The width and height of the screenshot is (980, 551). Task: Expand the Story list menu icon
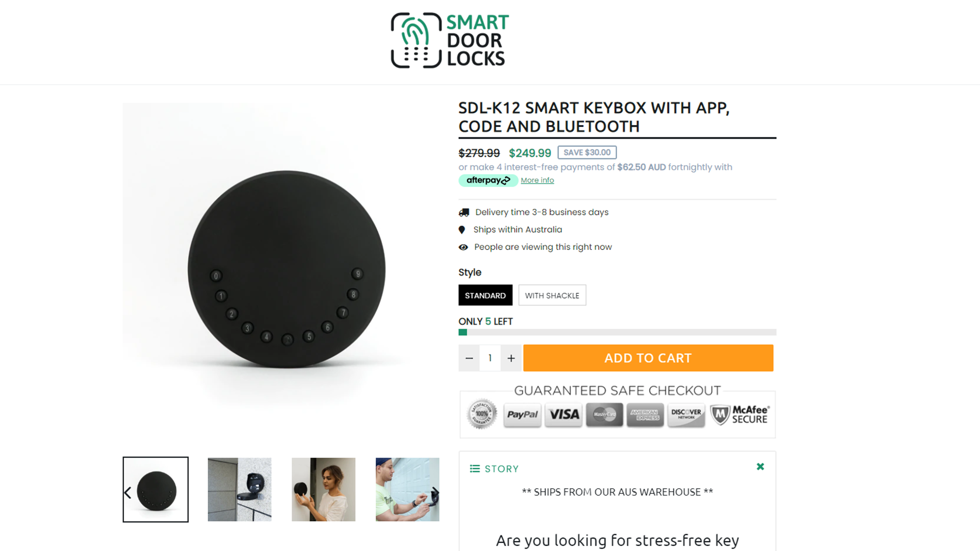(475, 469)
